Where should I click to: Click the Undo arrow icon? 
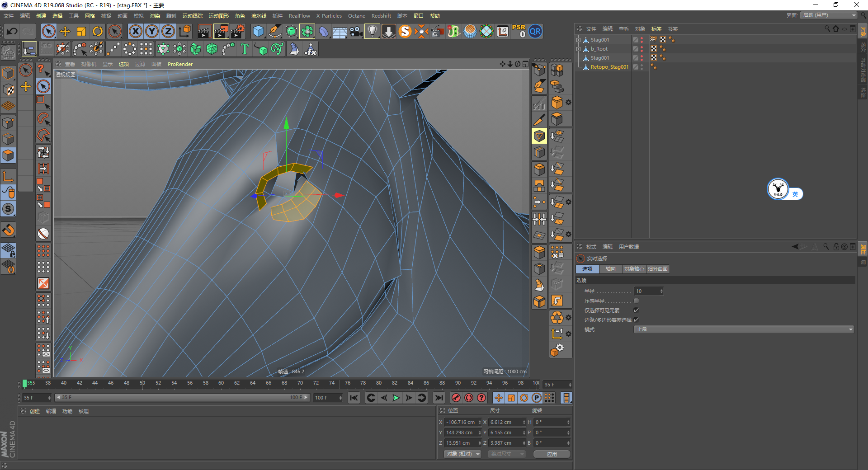click(12, 31)
